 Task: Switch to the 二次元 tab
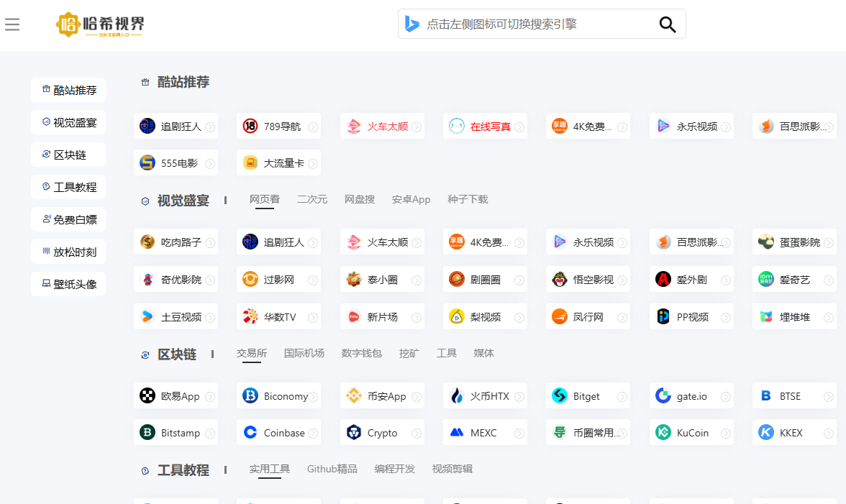[x=311, y=199]
